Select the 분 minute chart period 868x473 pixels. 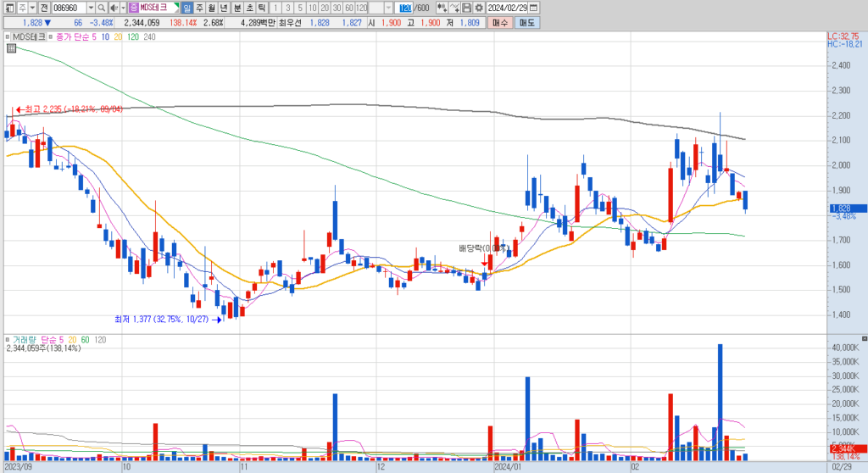pos(237,8)
